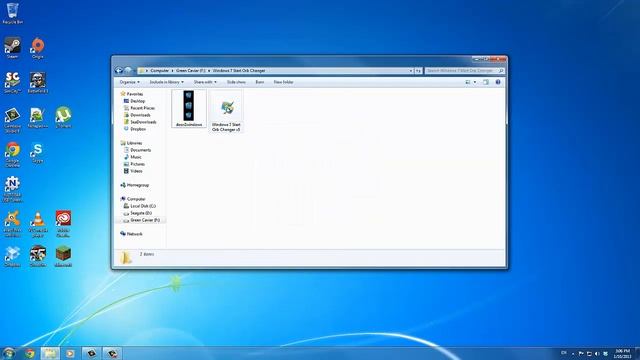The image size is (640, 360).
Task: Open the Adobe Creative Cloud desktop shortcut
Action: [x=63, y=224]
